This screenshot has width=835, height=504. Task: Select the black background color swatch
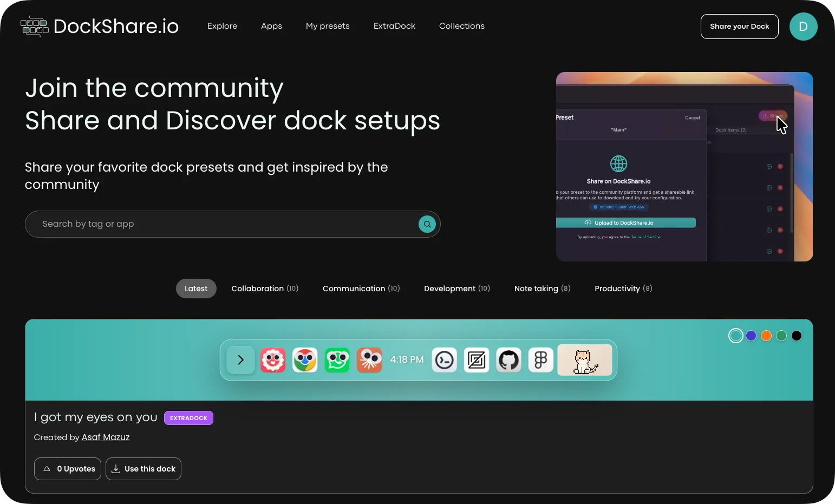point(797,336)
